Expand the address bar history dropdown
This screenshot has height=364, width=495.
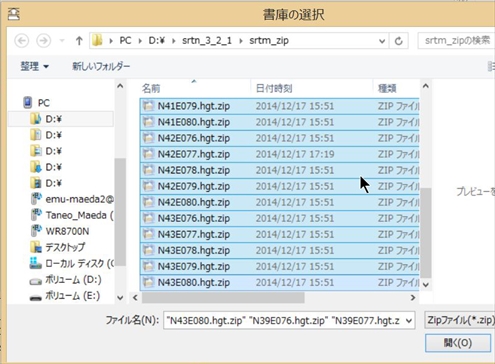(x=382, y=41)
